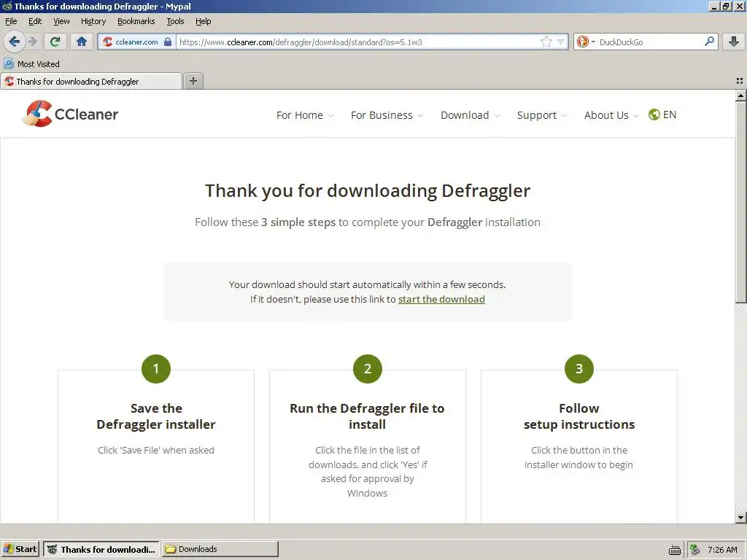Click the Most Visited bookmark label
The image size is (747, 560).
pyautogui.click(x=39, y=64)
